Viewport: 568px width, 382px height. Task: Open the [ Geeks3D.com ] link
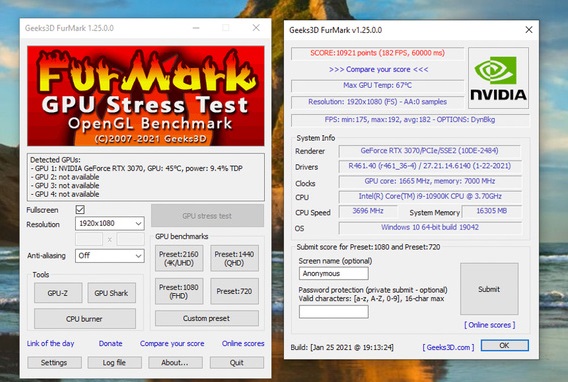(448, 347)
